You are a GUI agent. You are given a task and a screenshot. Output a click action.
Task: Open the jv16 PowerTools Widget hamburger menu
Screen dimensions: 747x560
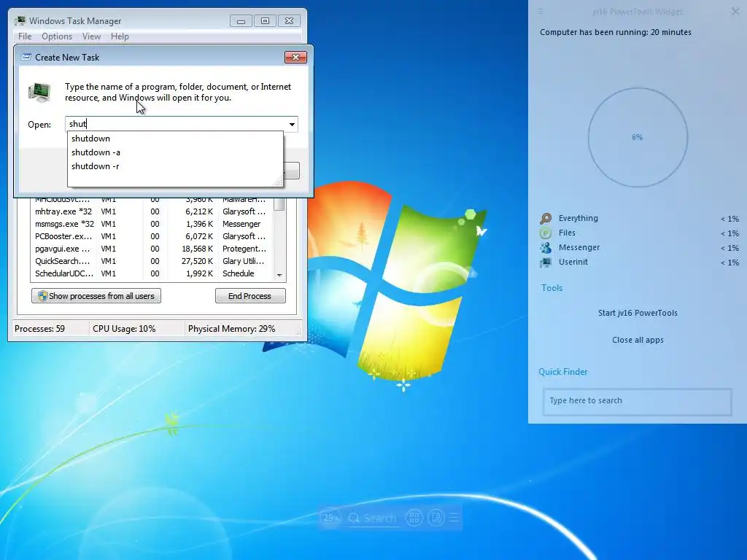click(541, 12)
